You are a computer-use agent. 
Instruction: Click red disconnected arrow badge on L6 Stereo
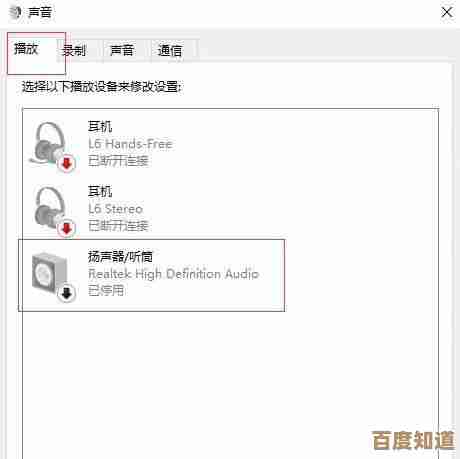[x=67, y=228]
